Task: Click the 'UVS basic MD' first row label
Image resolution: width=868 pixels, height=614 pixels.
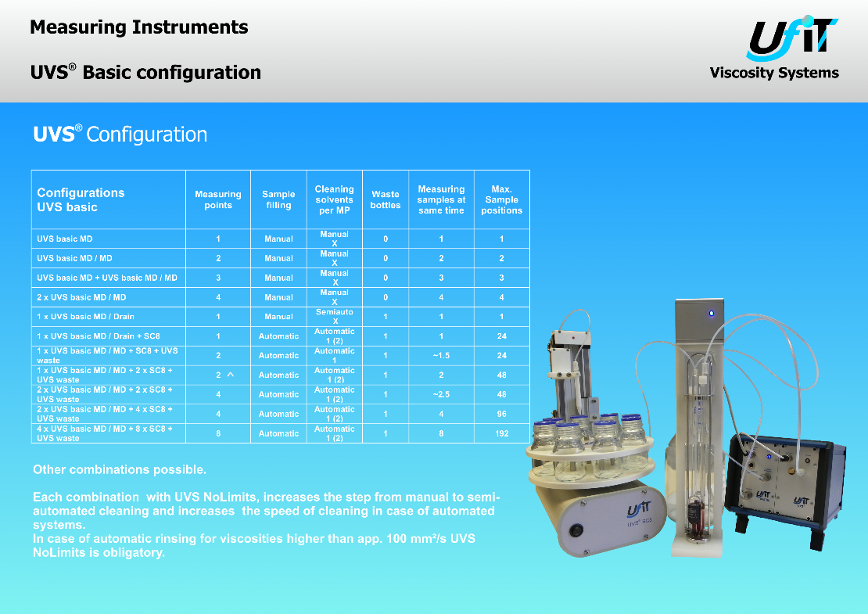Action: pyautogui.click(x=65, y=239)
